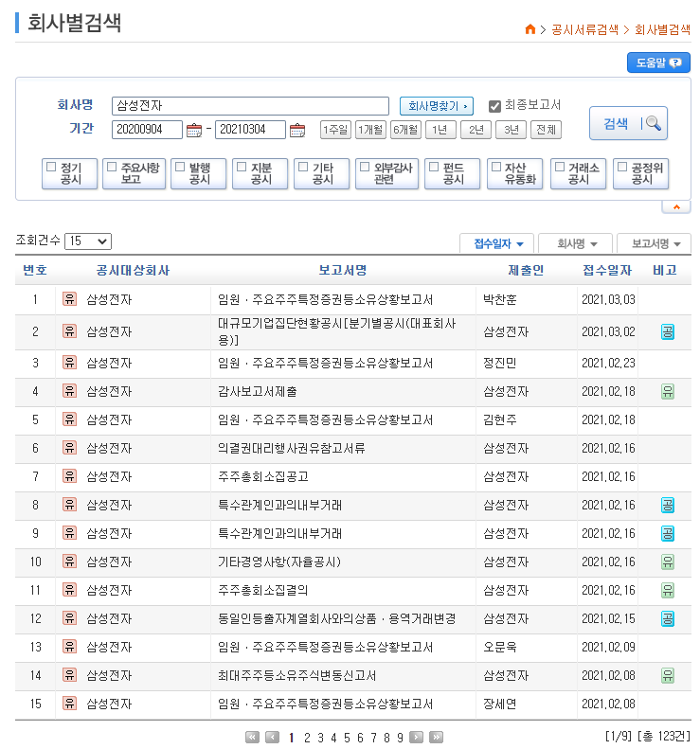Set period to 1년
This screenshot has height=749, width=700.
pyautogui.click(x=440, y=130)
